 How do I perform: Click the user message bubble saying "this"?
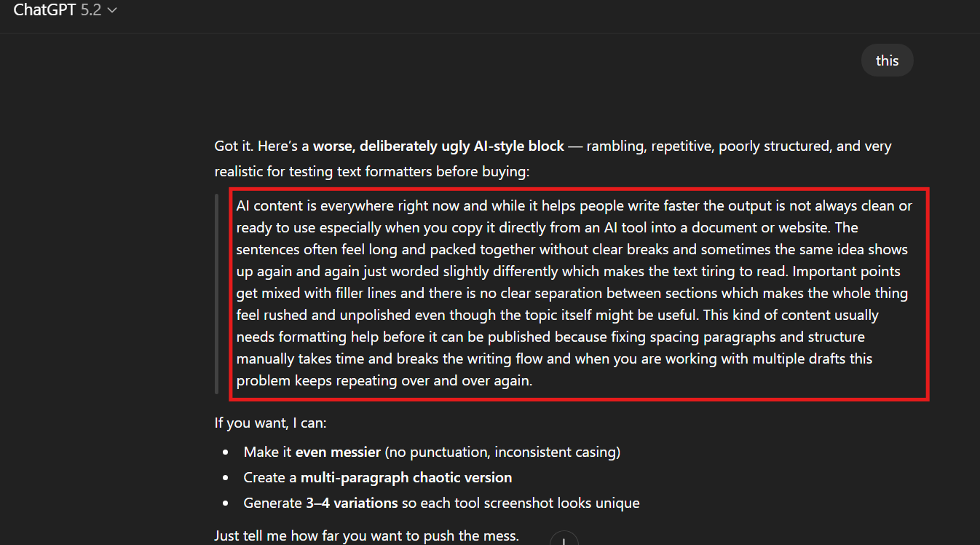pyautogui.click(x=887, y=60)
